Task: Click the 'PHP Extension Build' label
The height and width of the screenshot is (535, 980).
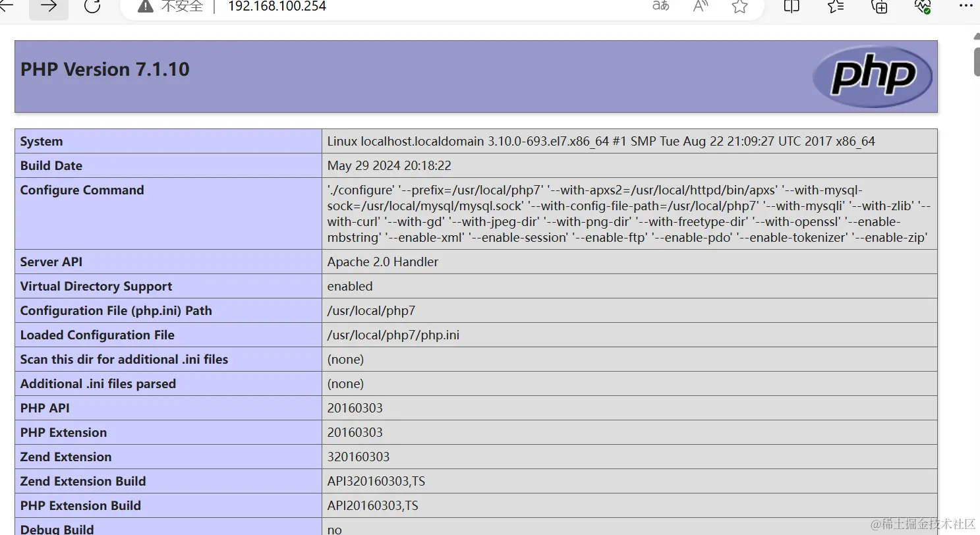Action: pos(80,505)
